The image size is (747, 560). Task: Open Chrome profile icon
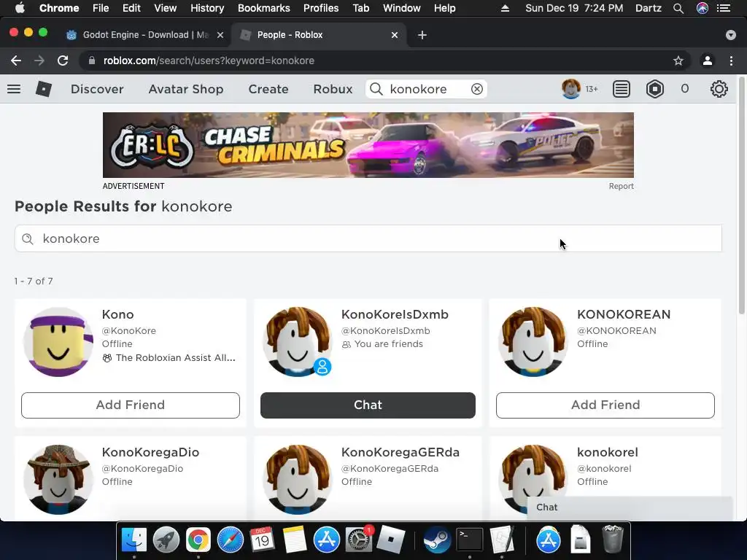(708, 61)
